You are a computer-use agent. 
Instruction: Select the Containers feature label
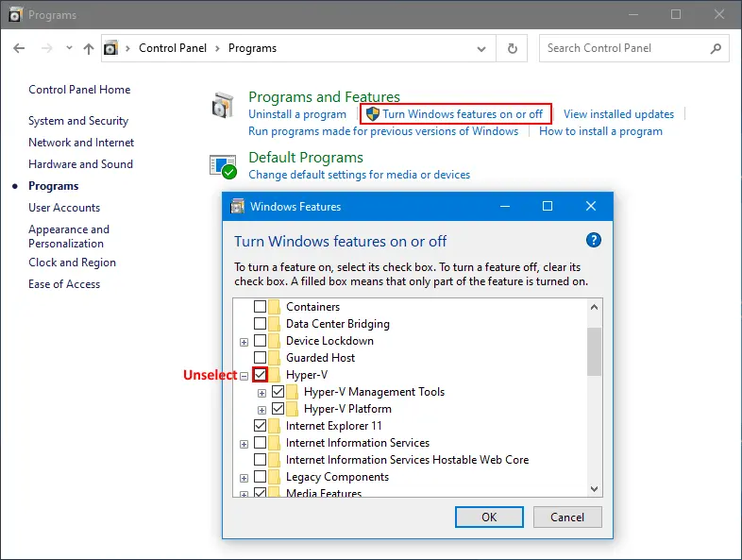click(x=312, y=307)
